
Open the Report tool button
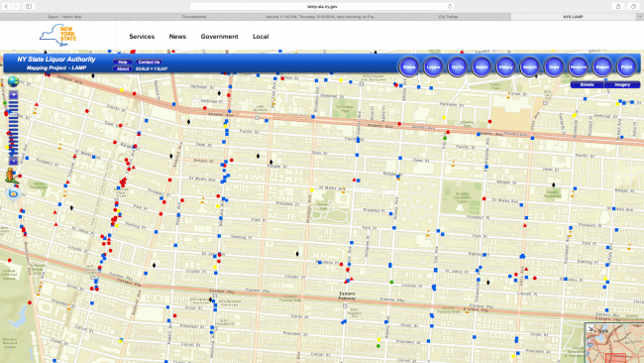point(602,67)
